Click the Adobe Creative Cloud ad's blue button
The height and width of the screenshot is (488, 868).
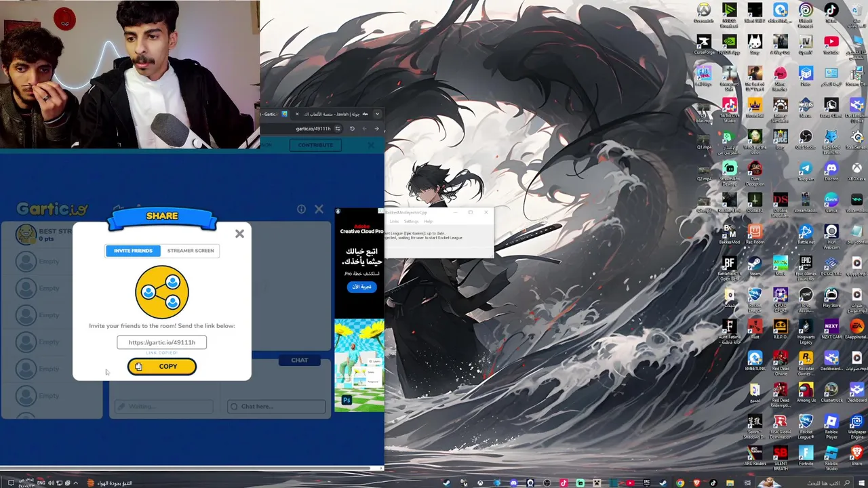pos(361,287)
